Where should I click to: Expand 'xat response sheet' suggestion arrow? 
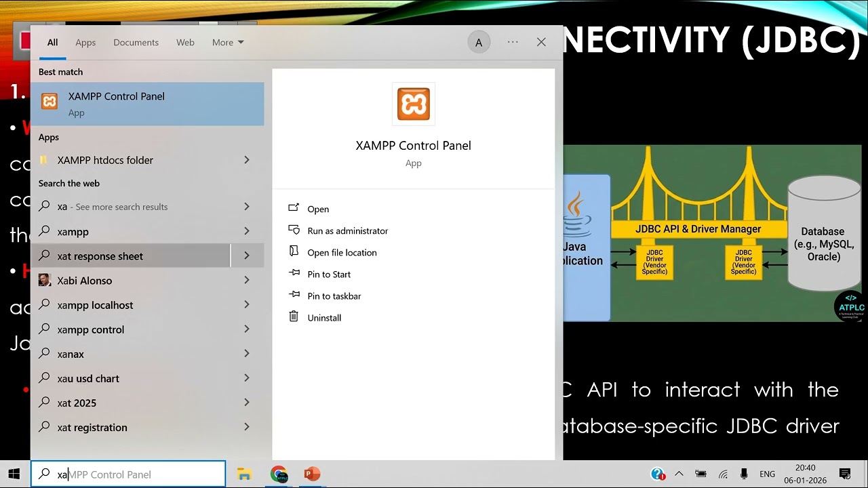click(x=247, y=256)
